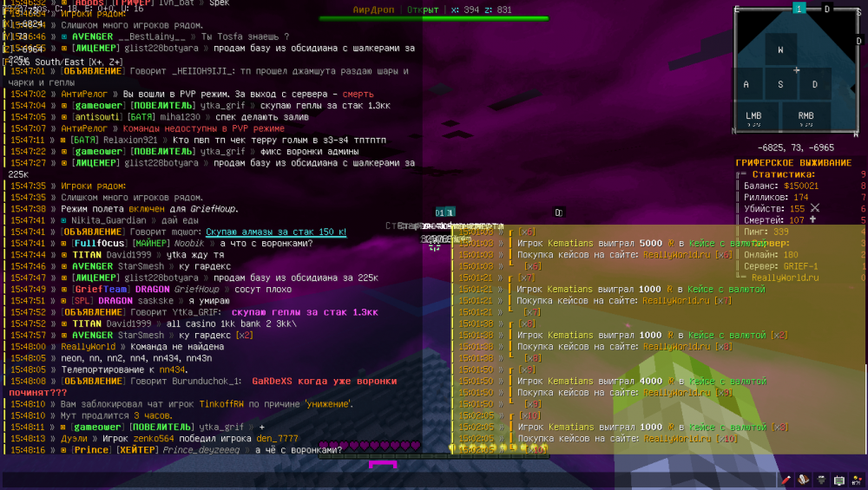The image size is (868, 490).
Task: Click player name __BestLainy__ in chat
Action: (151, 36)
